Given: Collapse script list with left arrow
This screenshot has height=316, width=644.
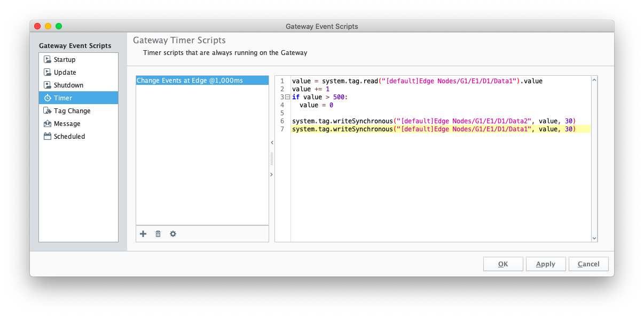Looking at the screenshot, I should 272,143.
